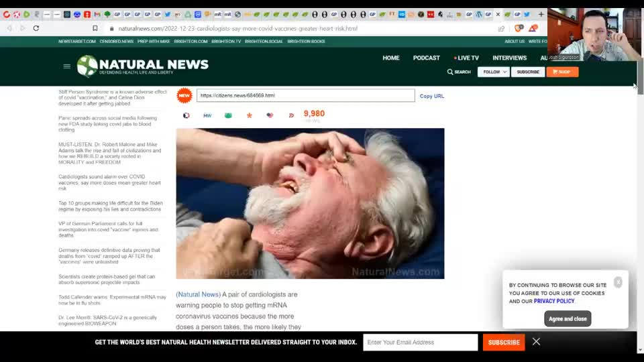Screen dimensions: 644x362
Task: Open sidebar article Cardiologists sound alarm
Action: click(x=109, y=182)
